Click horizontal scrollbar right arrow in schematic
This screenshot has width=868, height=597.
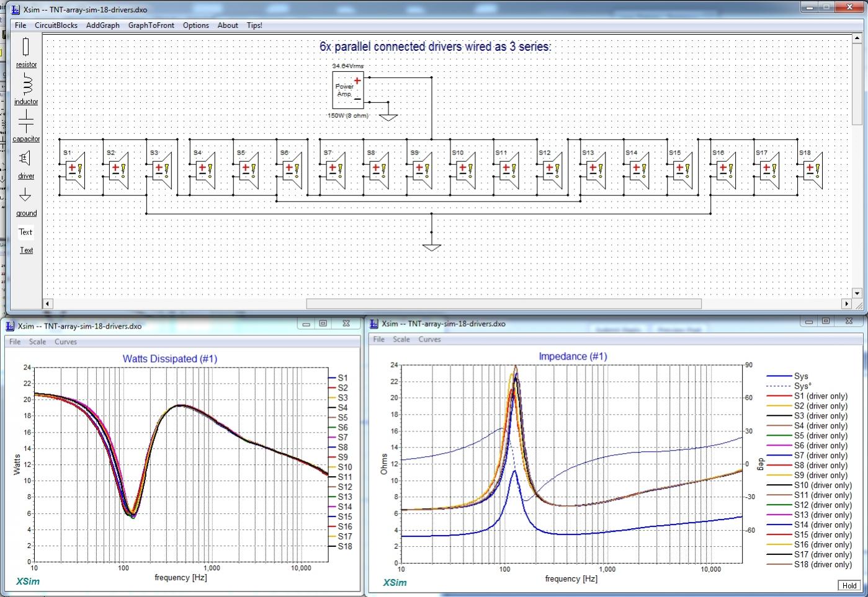pyautogui.click(x=846, y=304)
